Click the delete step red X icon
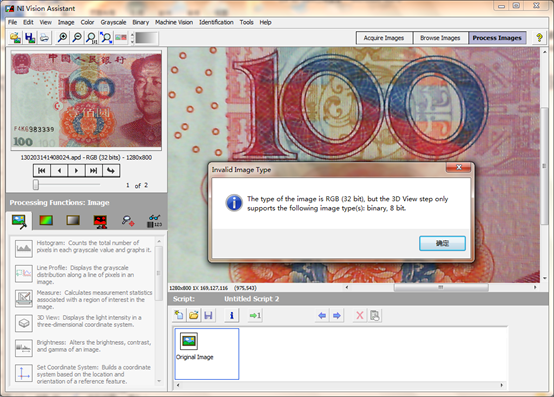Screen dimensions: 554x397 [359, 315]
